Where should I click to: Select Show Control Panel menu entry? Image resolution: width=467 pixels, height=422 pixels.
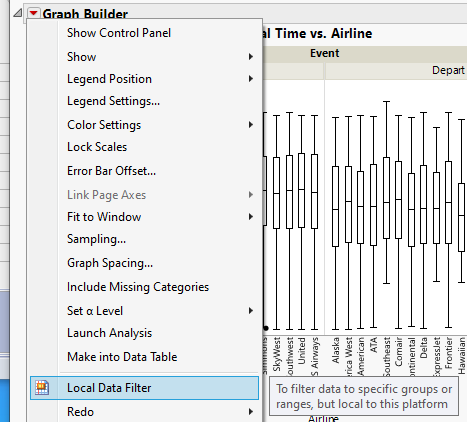[x=119, y=33]
